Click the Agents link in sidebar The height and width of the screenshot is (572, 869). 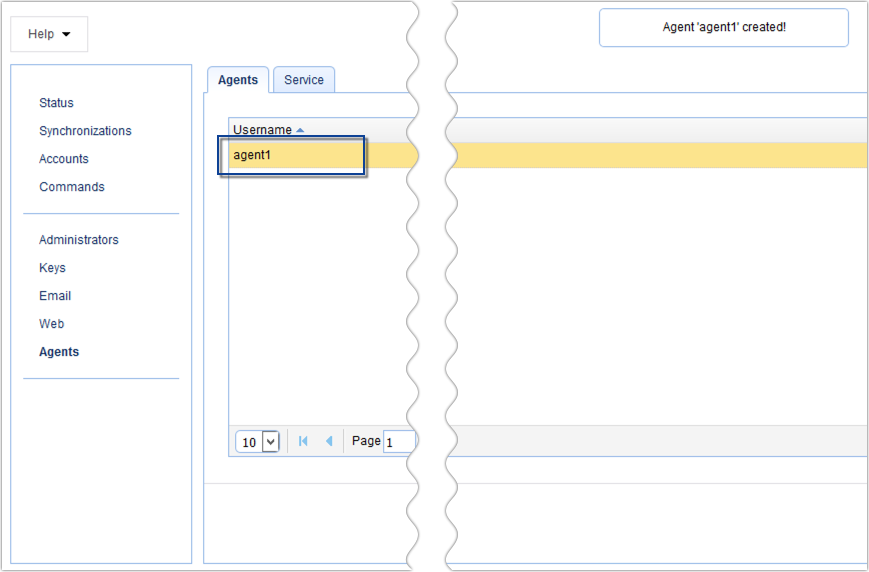pyautogui.click(x=59, y=352)
